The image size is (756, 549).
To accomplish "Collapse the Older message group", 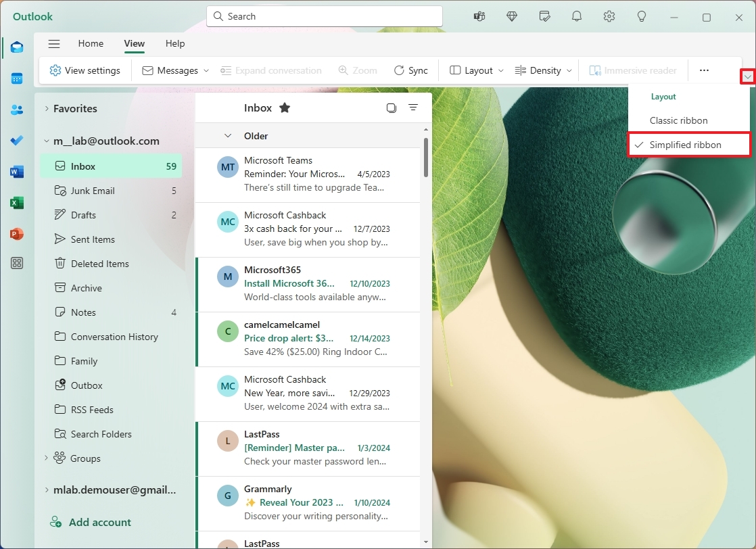I will [228, 136].
